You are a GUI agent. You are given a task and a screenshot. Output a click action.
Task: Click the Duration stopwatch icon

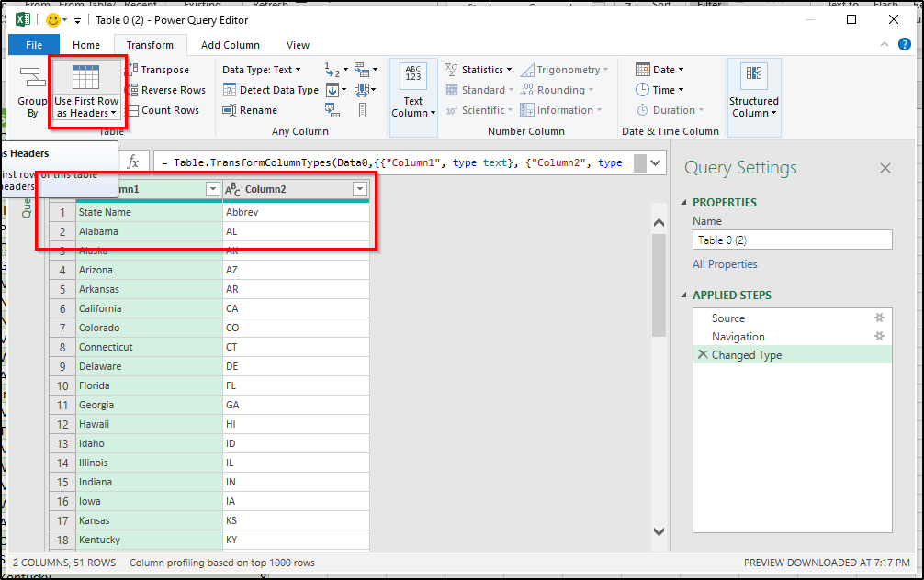(x=642, y=110)
